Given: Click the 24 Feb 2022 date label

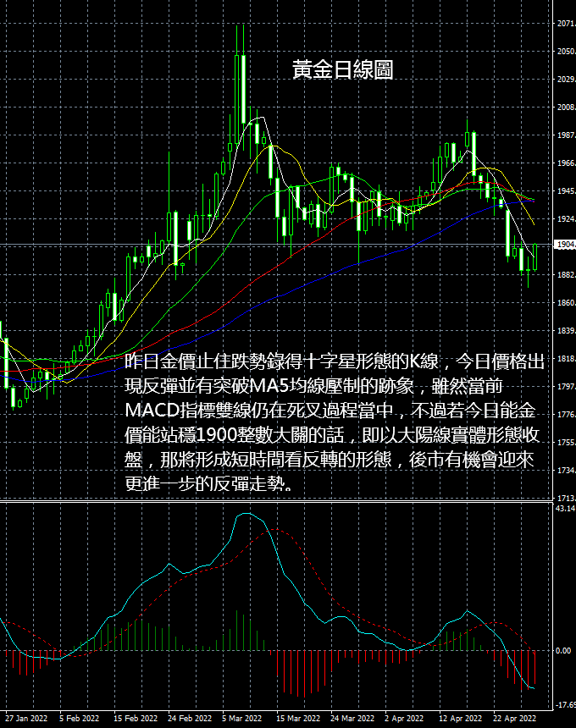Looking at the screenshot, I should tap(190, 718).
